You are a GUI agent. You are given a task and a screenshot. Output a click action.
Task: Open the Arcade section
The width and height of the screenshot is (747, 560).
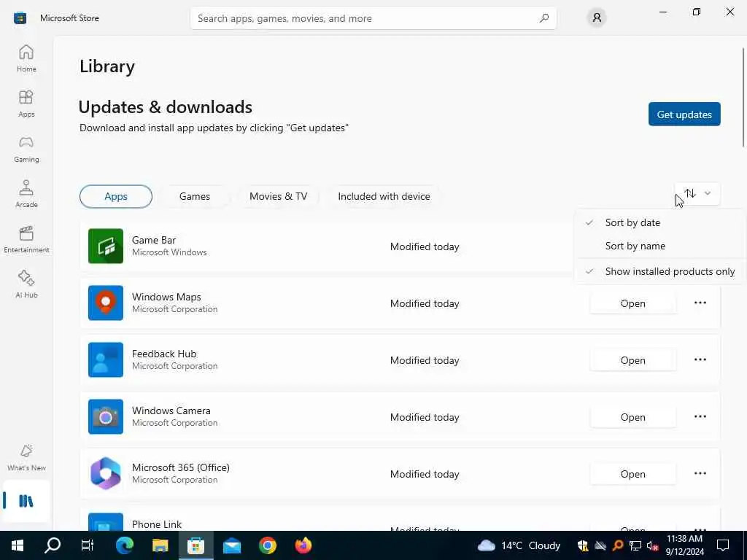tap(26, 194)
